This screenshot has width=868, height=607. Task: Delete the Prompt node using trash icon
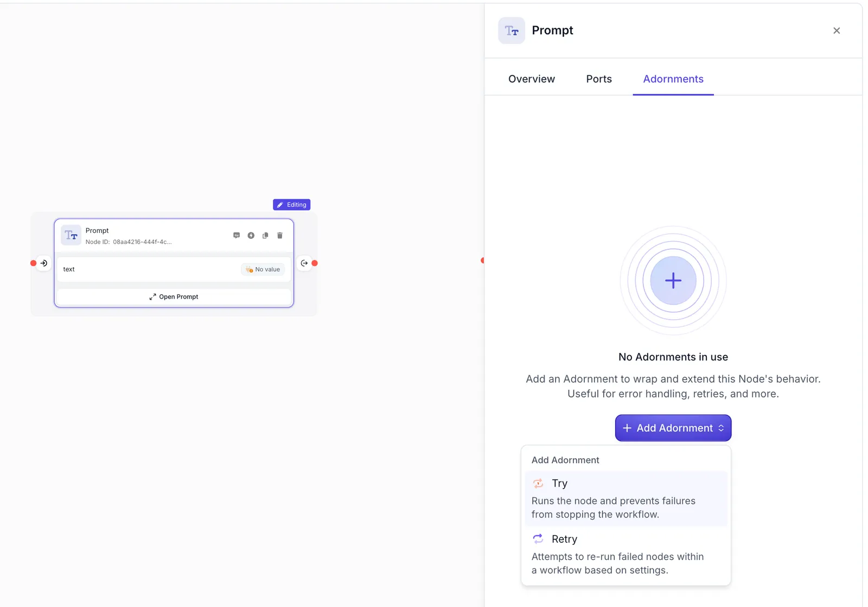(x=280, y=236)
